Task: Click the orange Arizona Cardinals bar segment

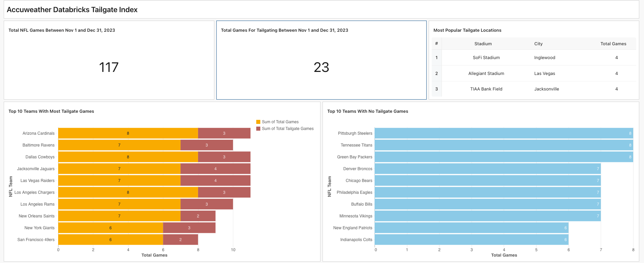Action: (128, 133)
